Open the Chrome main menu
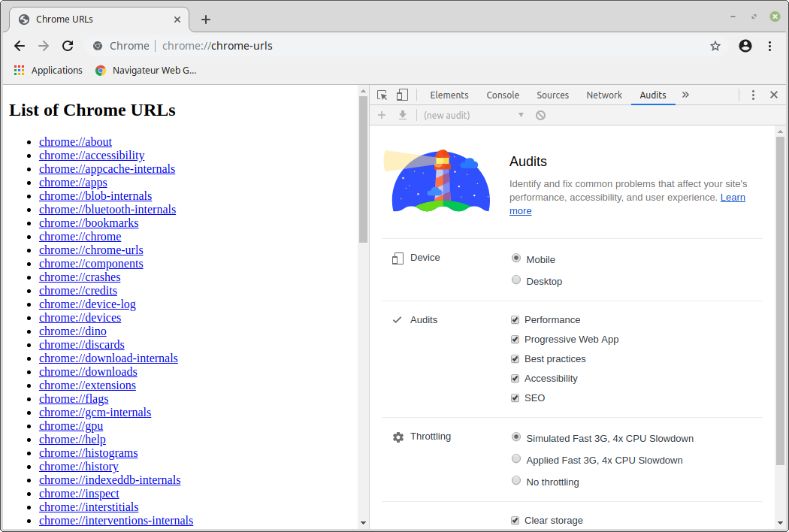The width and height of the screenshot is (789, 532). [x=770, y=46]
